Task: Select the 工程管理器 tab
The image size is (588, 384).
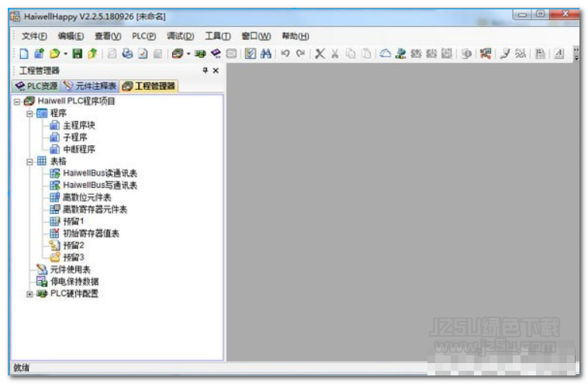Action: [149, 86]
